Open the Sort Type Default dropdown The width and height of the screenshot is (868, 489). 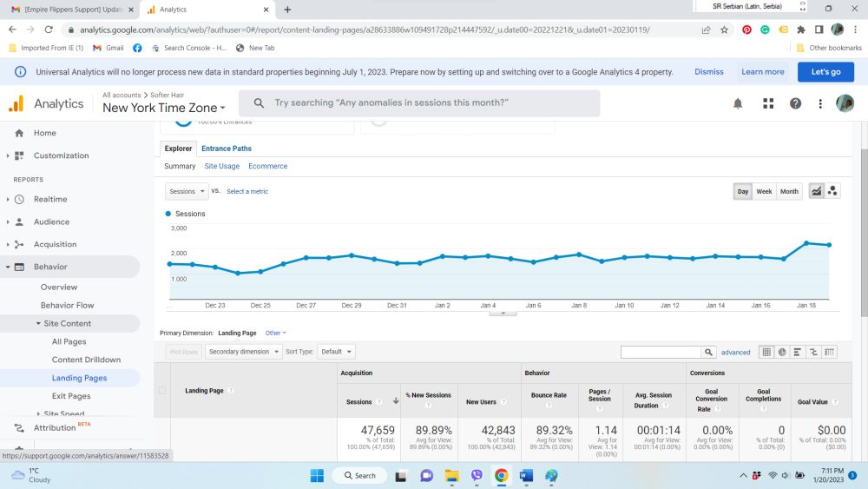[336, 352]
